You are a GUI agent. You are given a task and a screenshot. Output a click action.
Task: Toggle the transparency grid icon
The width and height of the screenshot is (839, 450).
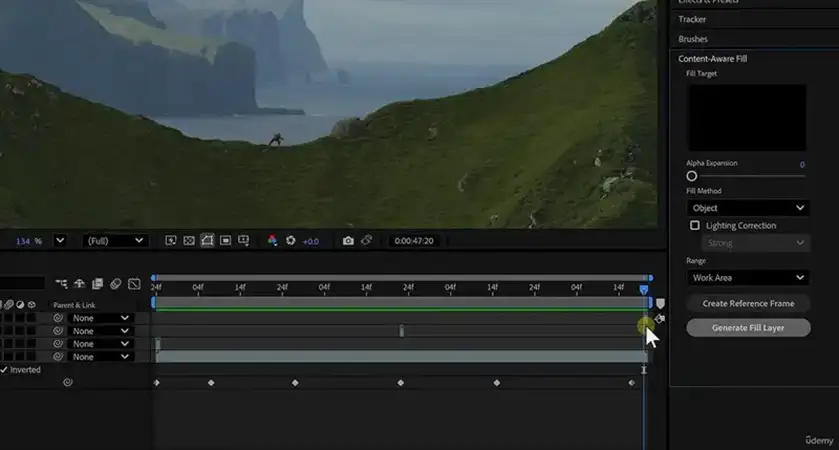[189, 241]
